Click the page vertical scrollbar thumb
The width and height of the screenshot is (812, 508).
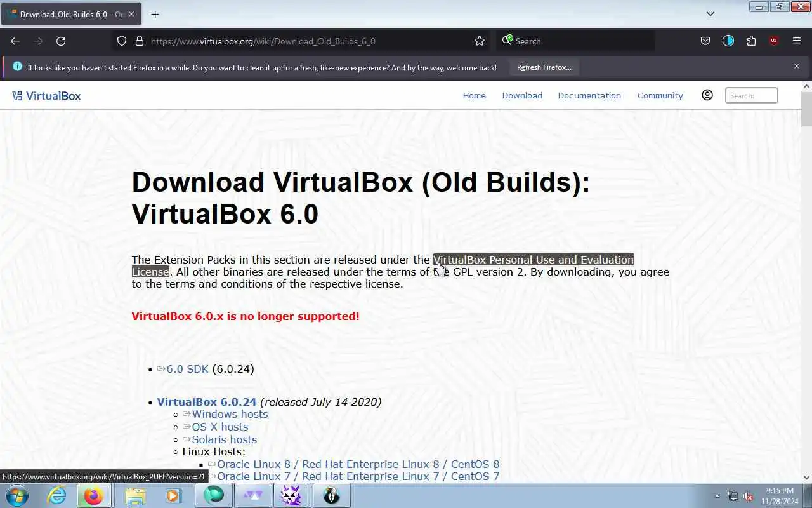tap(806, 109)
